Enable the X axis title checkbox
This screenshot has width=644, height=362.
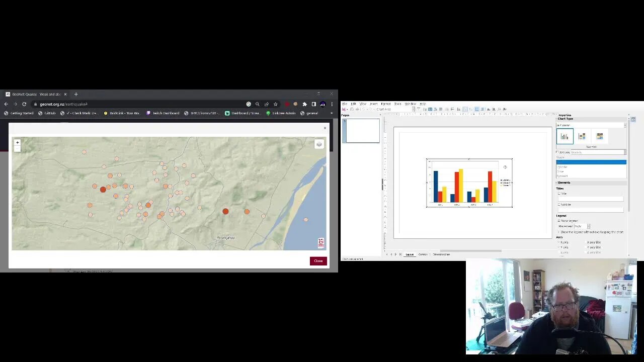click(x=586, y=242)
